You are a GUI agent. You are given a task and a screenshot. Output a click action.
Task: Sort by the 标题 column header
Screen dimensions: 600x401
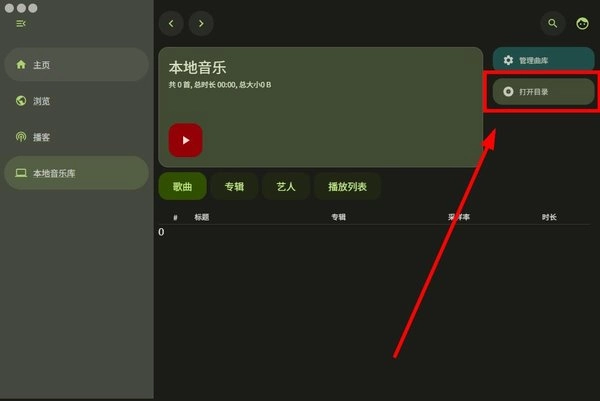202,217
